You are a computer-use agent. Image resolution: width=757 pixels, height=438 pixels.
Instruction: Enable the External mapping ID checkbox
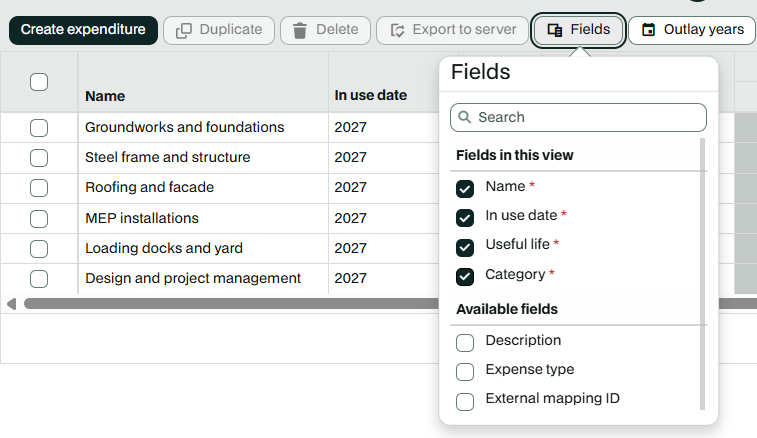pyautogui.click(x=465, y=401)
